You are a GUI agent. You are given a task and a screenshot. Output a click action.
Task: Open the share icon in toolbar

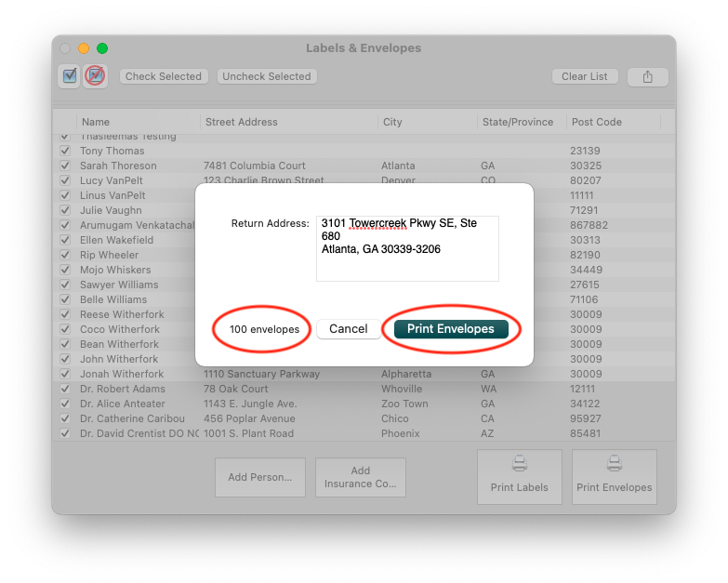tap(648, 77)
